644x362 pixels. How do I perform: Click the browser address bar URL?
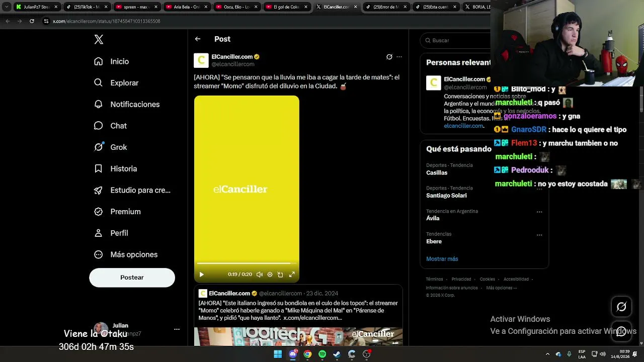107,21
